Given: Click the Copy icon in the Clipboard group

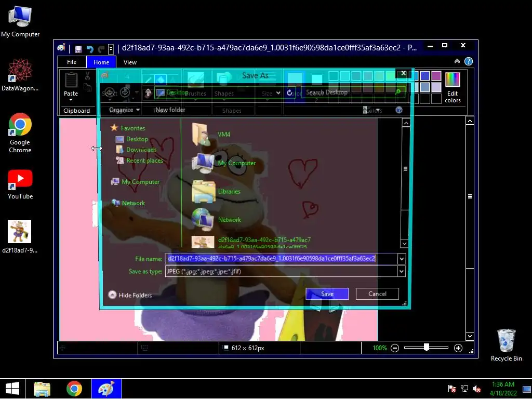Looking at the screenshot, I should [87, 87].
